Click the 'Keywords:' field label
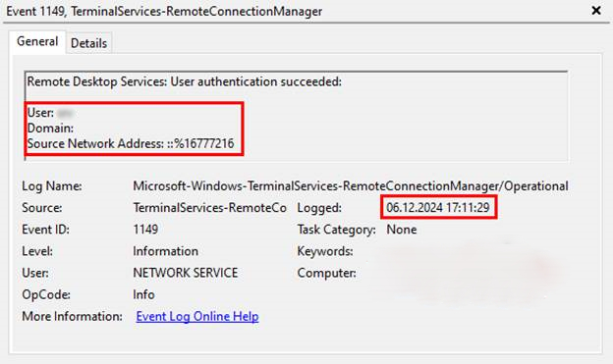 (325, 251)
